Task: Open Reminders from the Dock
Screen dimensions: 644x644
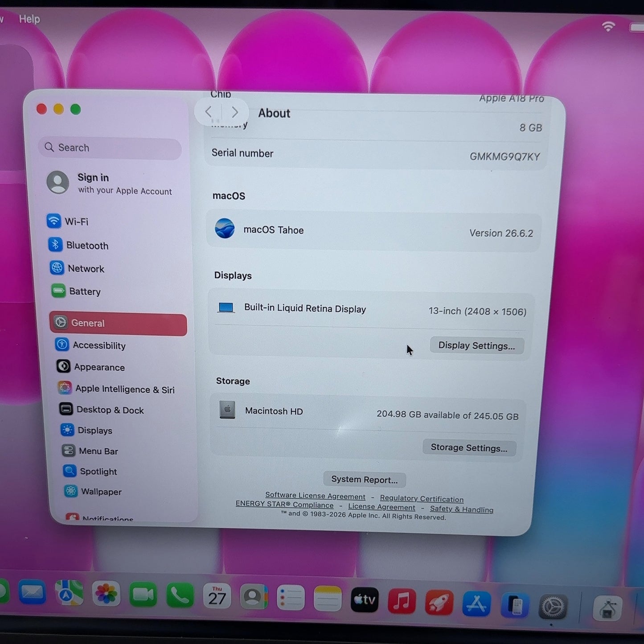Action: 291,598
